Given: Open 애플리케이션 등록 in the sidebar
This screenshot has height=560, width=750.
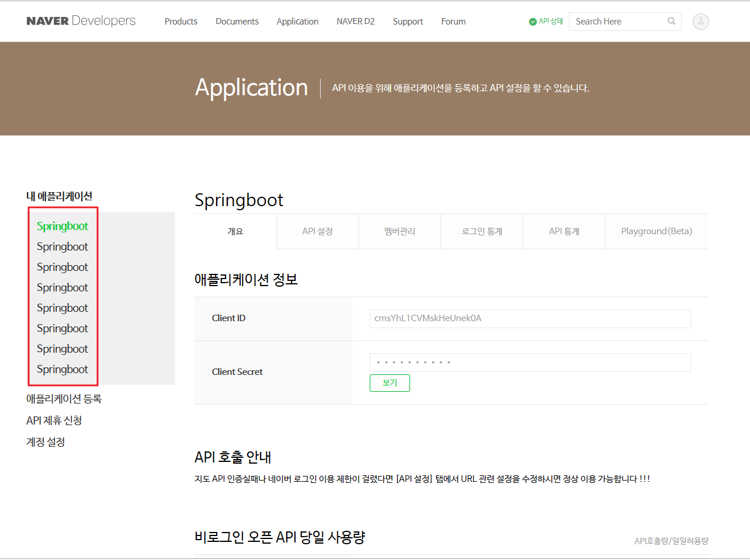Looking at the screenshot, I should tap(64, 399).
